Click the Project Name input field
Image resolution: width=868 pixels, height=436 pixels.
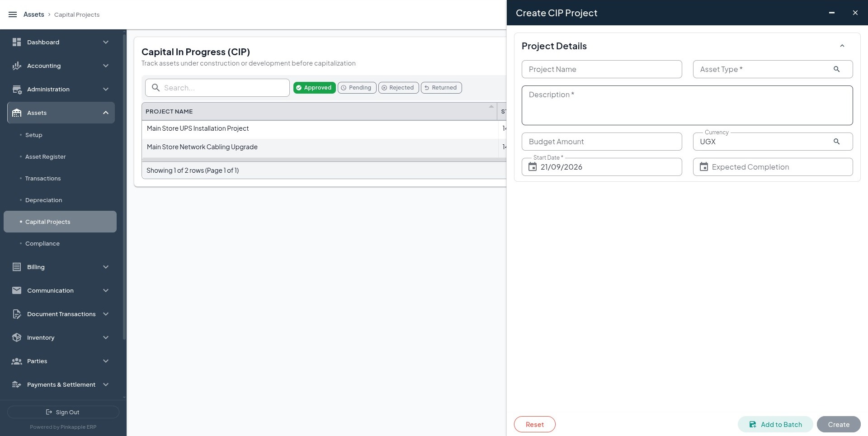tap(602, 69)
